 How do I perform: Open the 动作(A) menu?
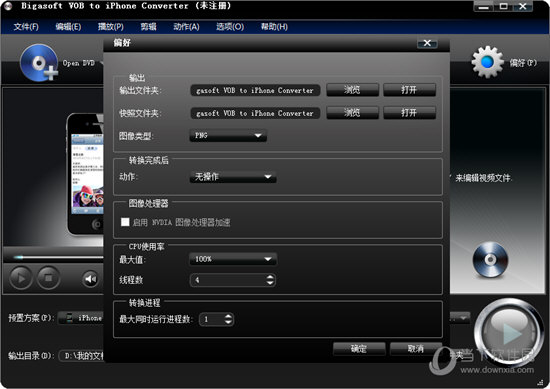coord(186,27)
